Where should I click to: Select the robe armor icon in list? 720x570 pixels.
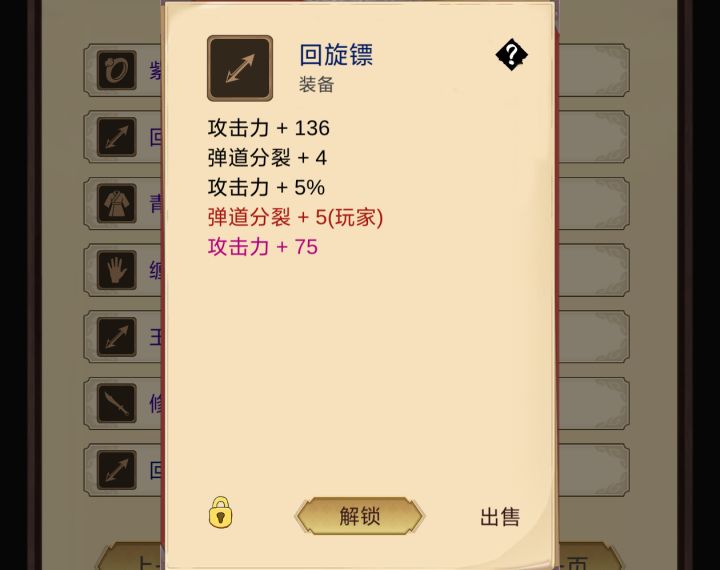[x=117, y=203]
